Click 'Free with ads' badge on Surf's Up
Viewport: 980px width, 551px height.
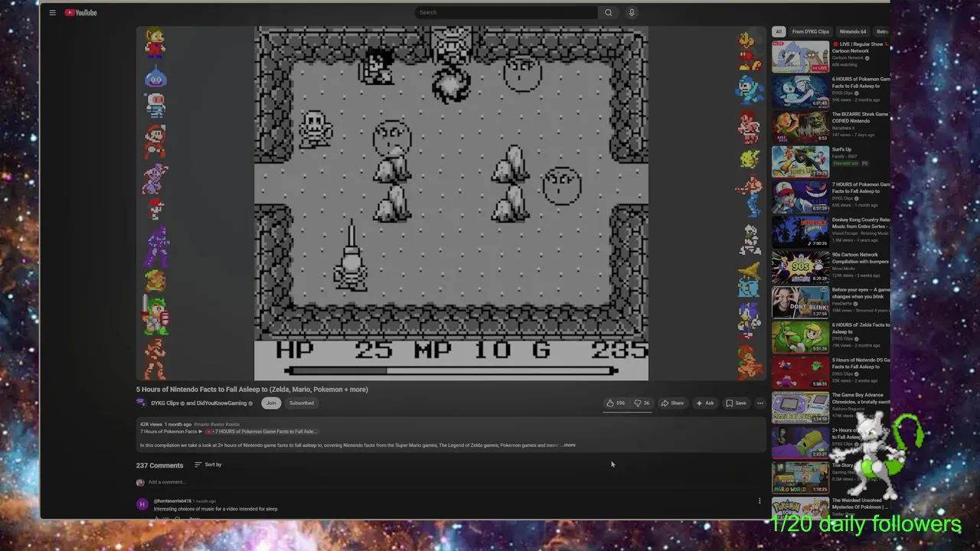[846, 163]
